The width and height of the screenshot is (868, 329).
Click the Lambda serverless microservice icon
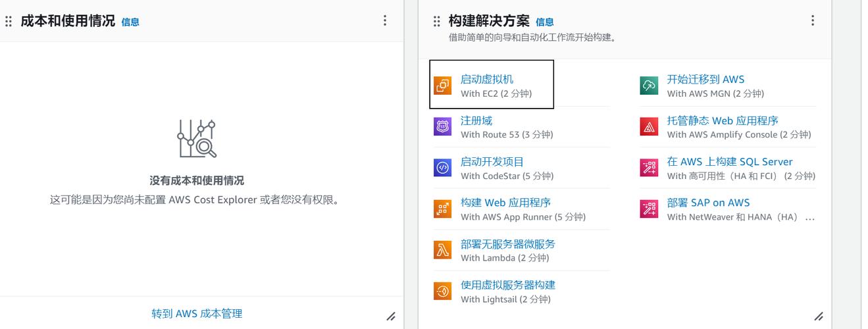click(443, 250)
